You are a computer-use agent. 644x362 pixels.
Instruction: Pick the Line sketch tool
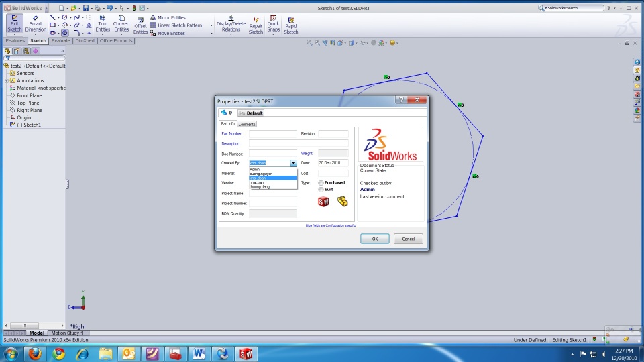pos(52,17)
